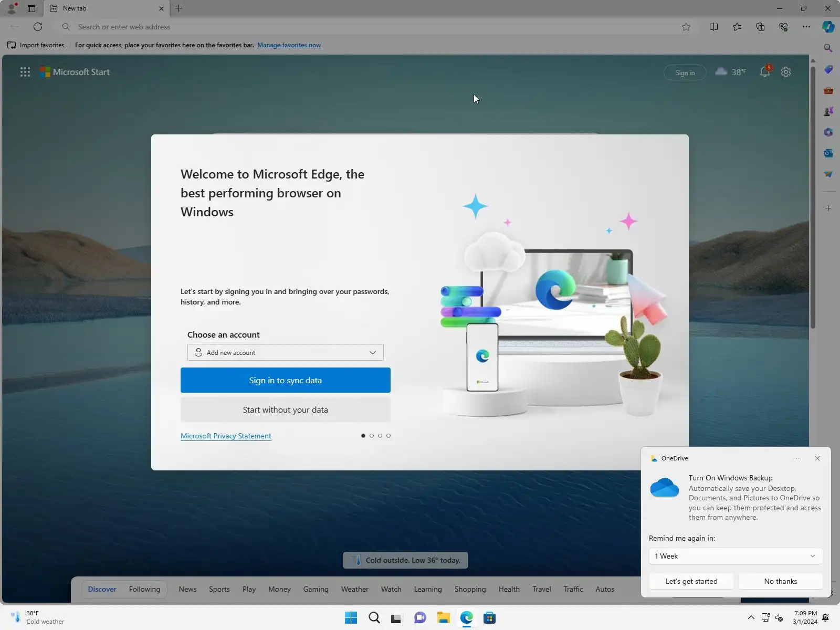840x630 pixels.
Task: Open Windows Search from the taskbar
Action: pos(374,617)
